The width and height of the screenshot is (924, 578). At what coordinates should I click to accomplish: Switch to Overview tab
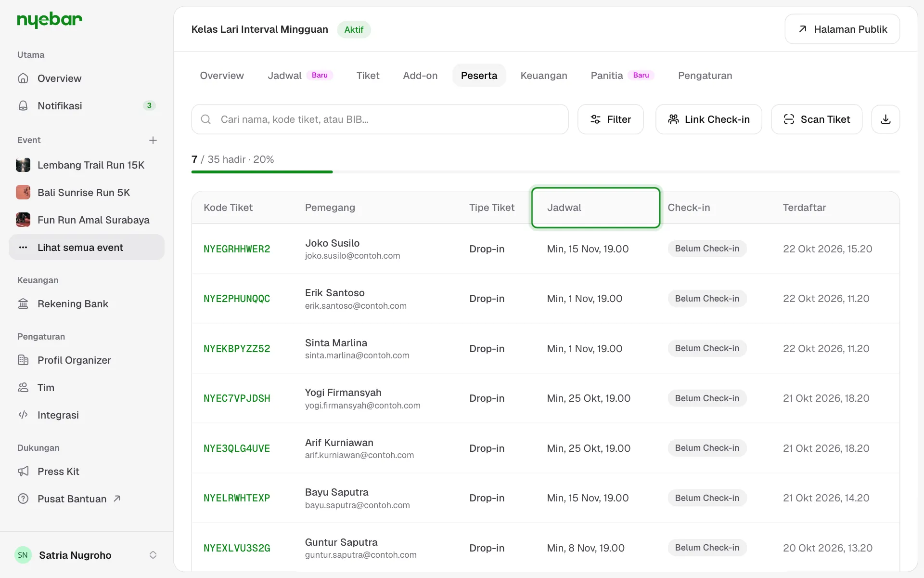[222, 76]
